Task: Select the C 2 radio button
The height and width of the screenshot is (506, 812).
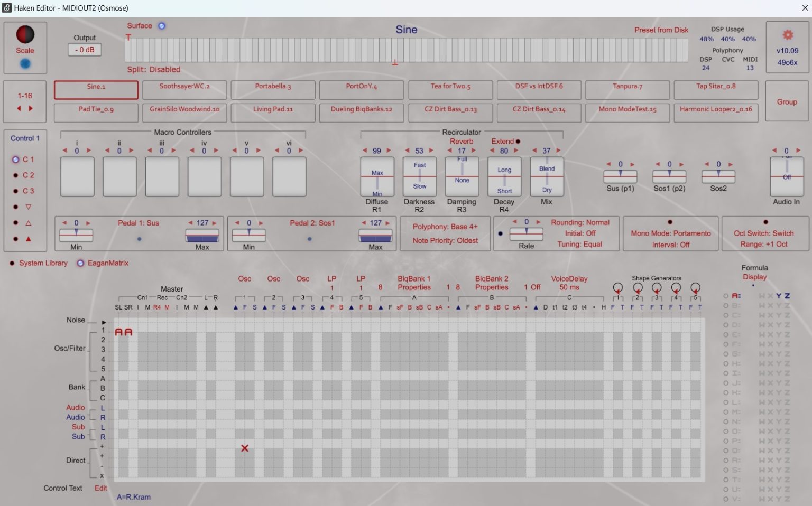Action: click(15, 175)
